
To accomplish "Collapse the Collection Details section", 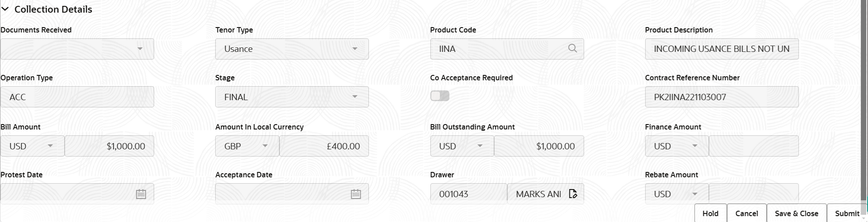I will pos(5,9).
